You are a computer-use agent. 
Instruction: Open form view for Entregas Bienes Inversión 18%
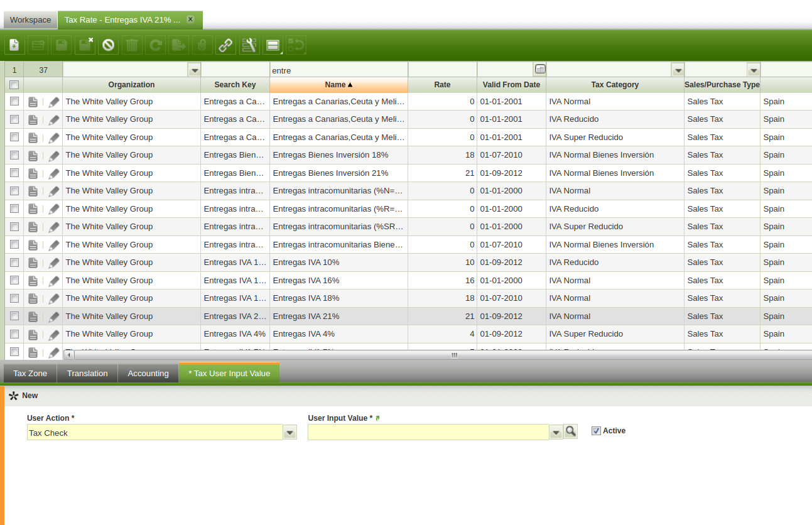(x=33, y=155)
